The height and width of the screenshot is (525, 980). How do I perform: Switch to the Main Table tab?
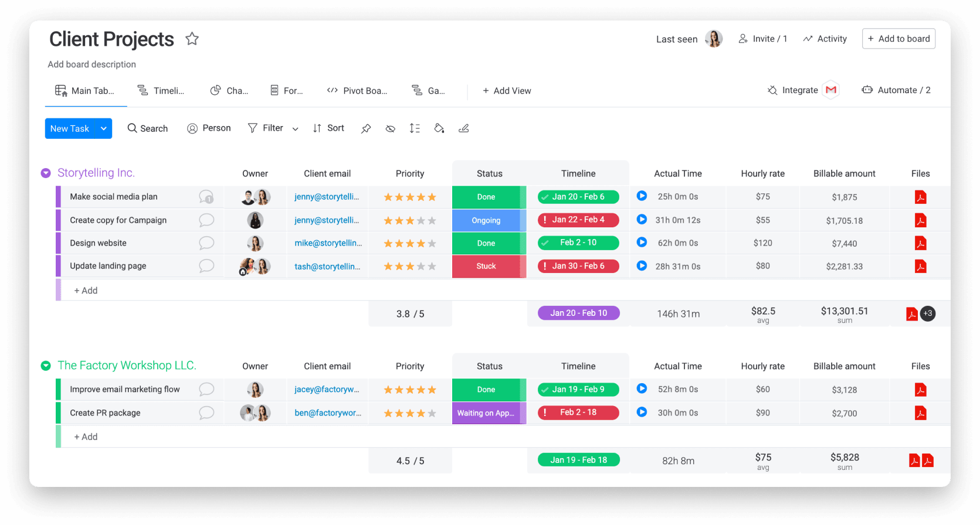pos(86,91)
